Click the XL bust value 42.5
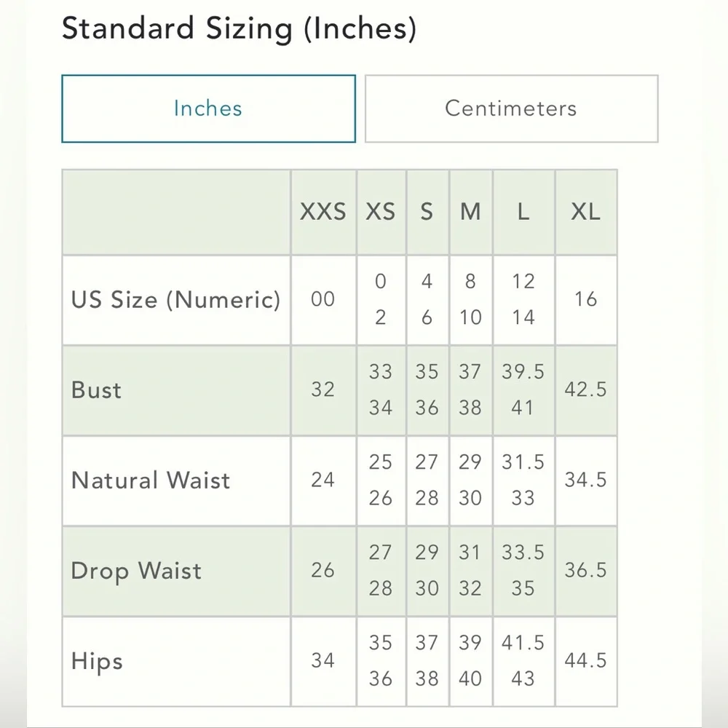The height and width of the screenshot is (728, 728). click(586, 389)
